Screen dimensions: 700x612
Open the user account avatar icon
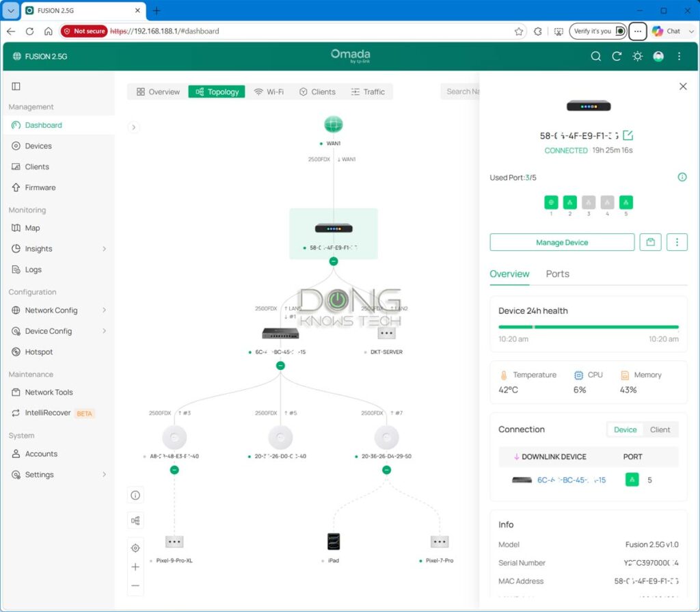[x=658, y=56]
